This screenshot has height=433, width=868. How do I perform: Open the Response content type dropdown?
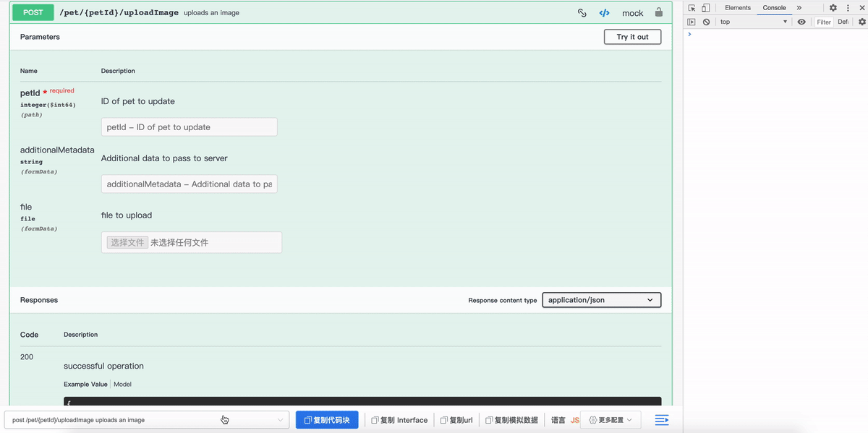click(601, 300)
